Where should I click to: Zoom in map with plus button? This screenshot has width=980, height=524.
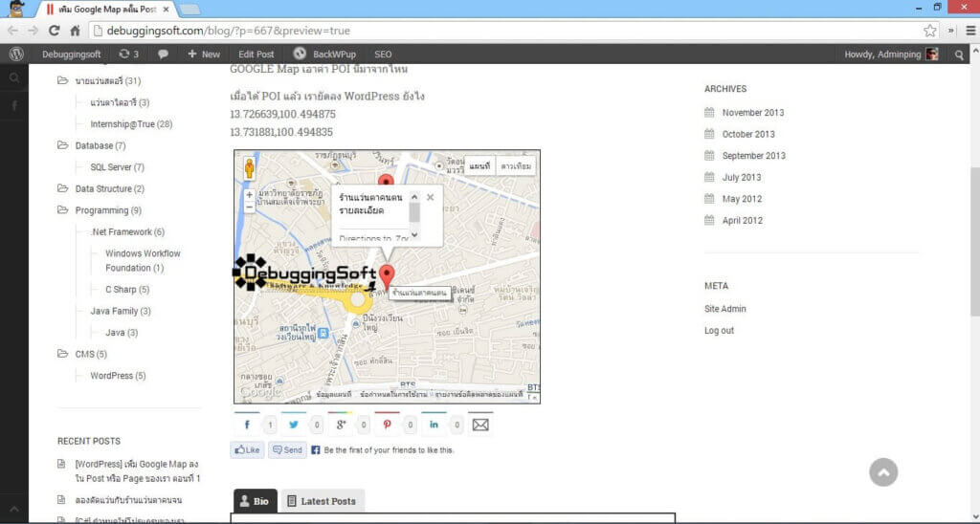click(250, 195)
